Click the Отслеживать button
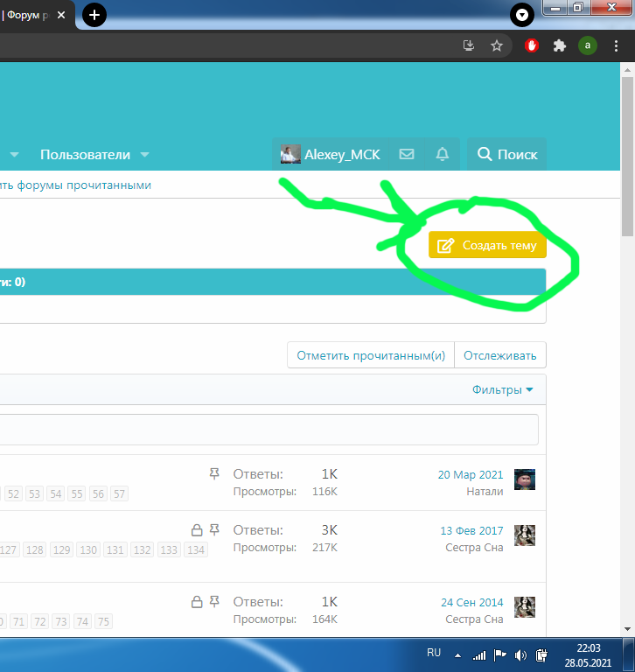The image size is (635, 672). point(500,355)
